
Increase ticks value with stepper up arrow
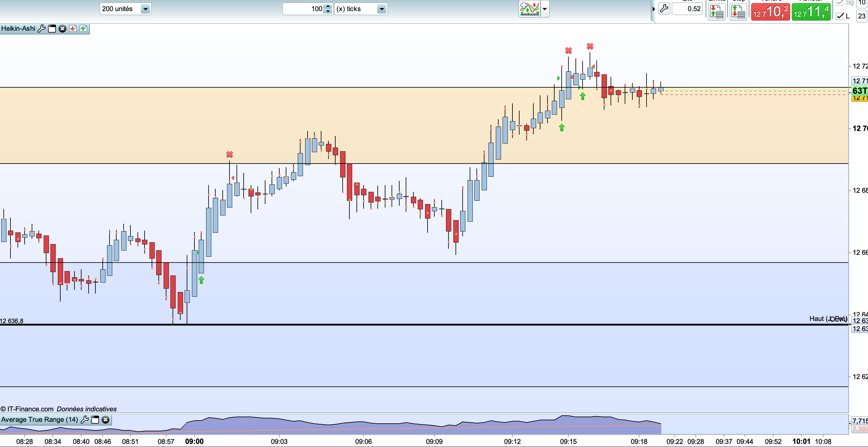(x=328, y=6)
